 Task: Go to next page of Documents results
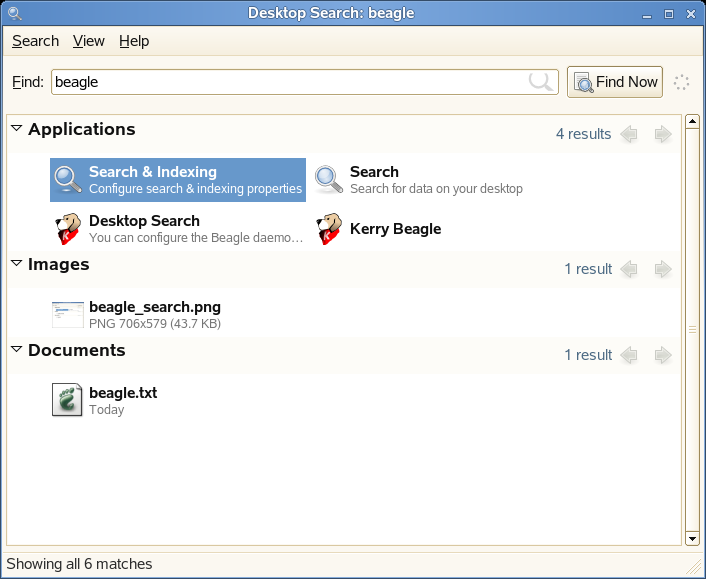click(662, 355)
